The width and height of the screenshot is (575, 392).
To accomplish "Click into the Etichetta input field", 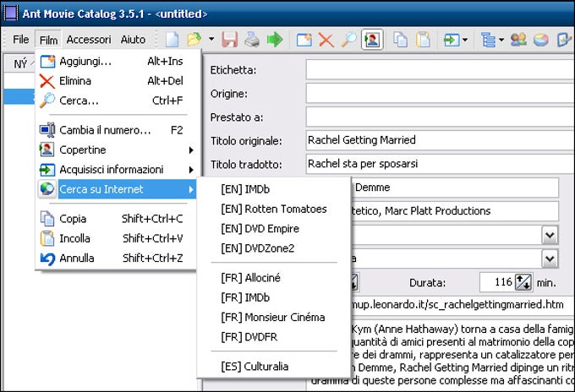I will click(440, 69).
